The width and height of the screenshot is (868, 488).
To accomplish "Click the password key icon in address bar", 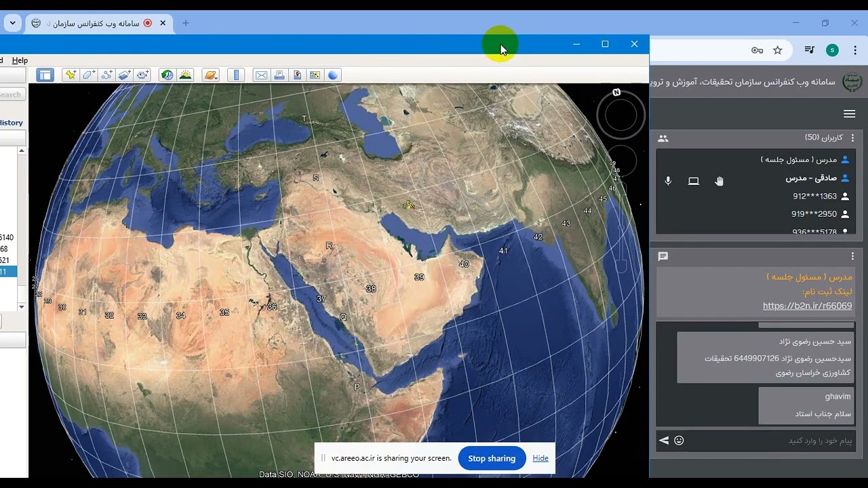I will 757,50.
